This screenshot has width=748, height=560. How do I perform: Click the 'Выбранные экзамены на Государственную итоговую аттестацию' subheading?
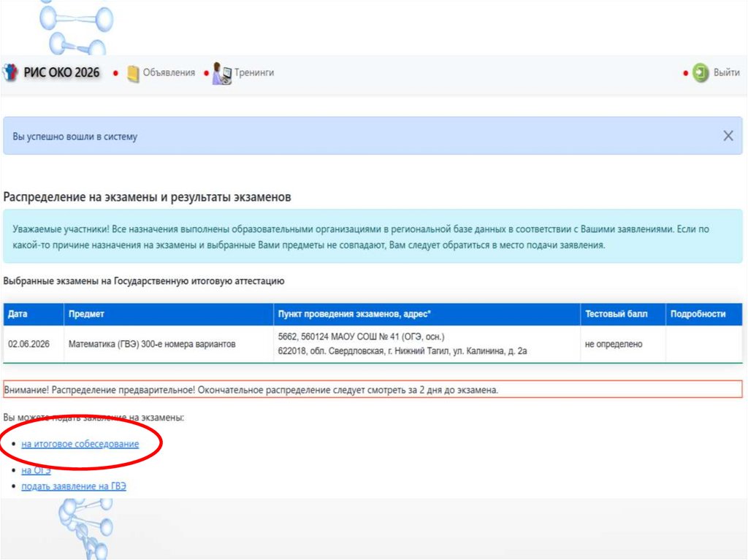point(144,281)
